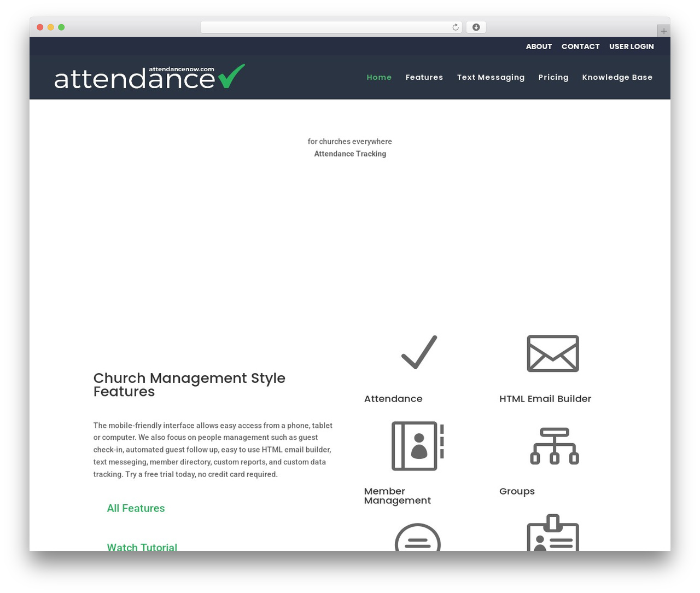This screenshot has height=593, width=700.
Task: Click the yellow minimize window button
Action: [51, 27]
